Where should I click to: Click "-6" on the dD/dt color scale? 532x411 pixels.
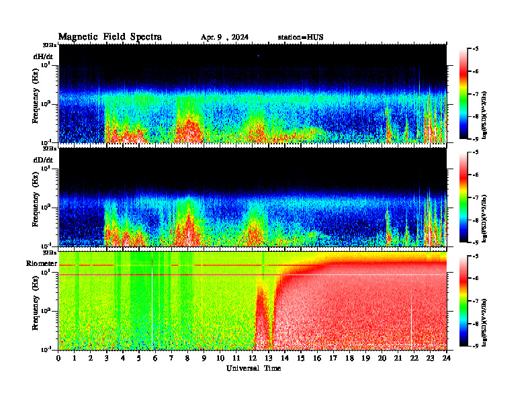point(476,175)
